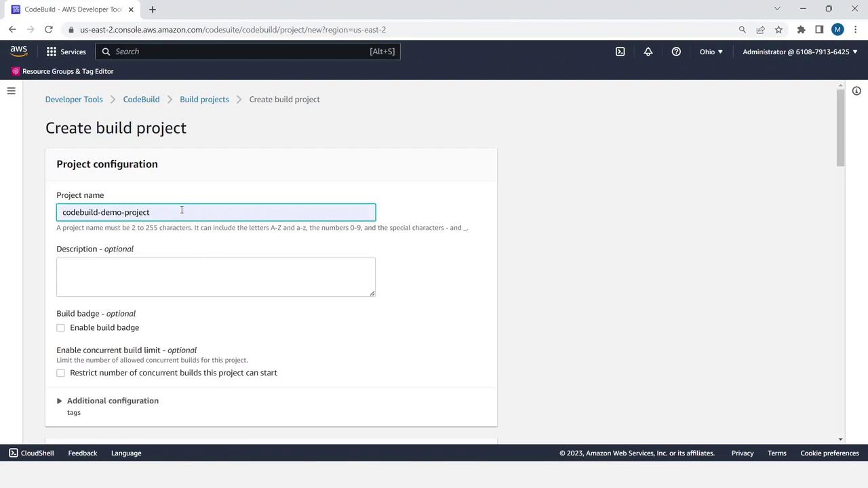Click the browser zoom magnifier icon
The width and height of the screenshot is (868, 488).
742,30
